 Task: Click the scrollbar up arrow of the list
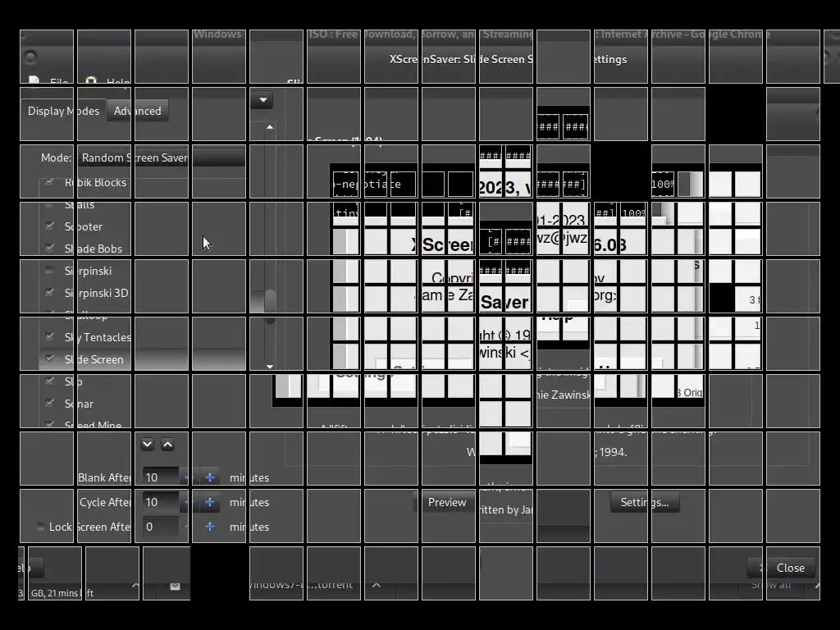click(269, 127)
